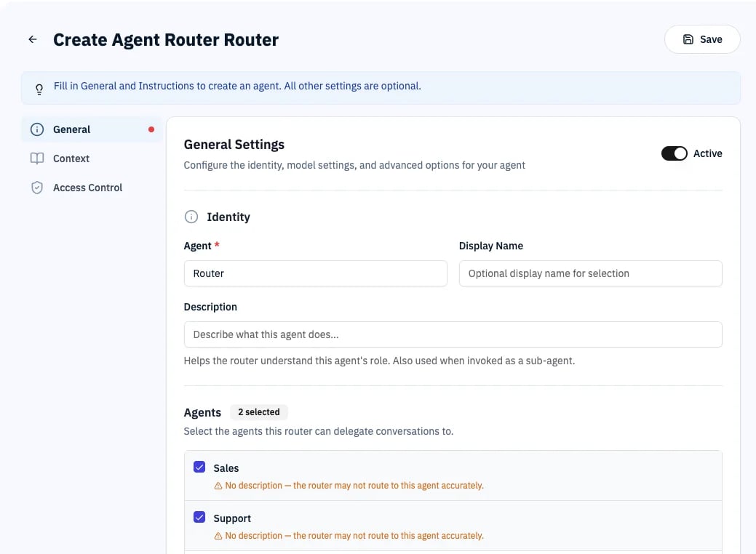Click 'Select the agents this router' text
The width and height of the screenshot is (756, 554).
pyautogui.click(x=319, y=432)
